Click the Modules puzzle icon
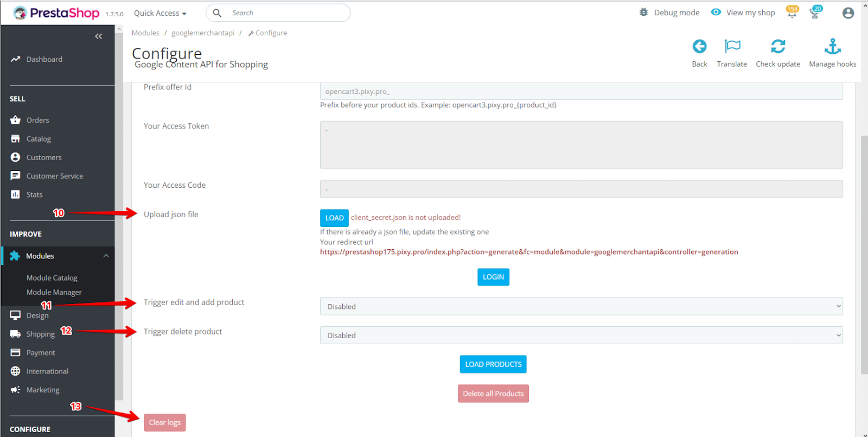Image resolution: width=868 pixels, height=437 pixels. tap(15, 256)
